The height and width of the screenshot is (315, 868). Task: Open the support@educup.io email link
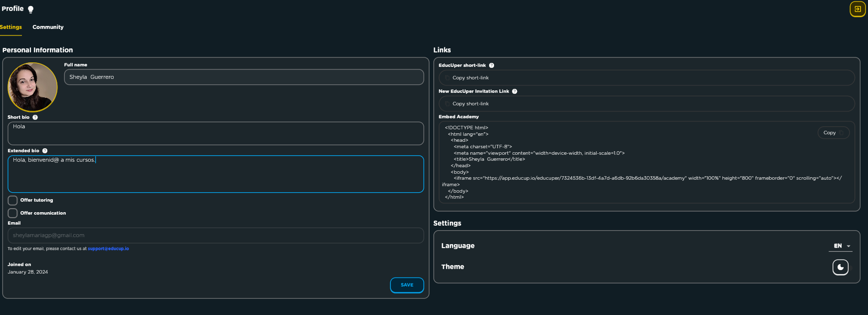coord(108,249)
